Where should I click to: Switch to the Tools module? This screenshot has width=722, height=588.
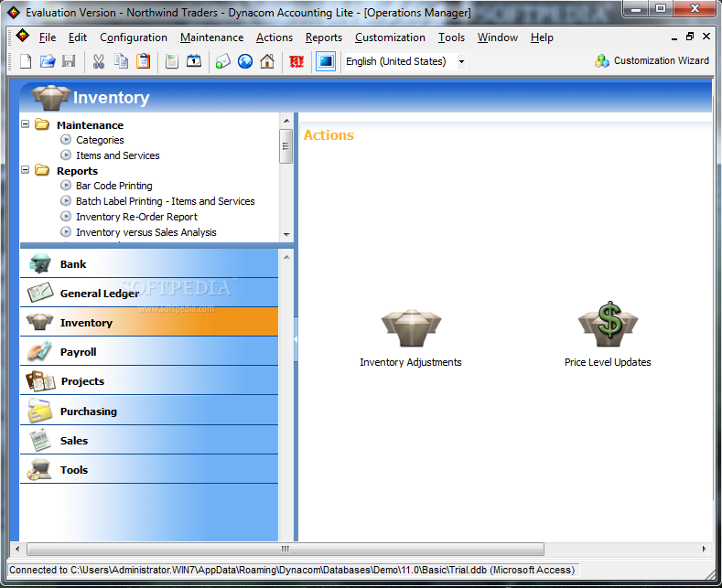[x=149, y=470]
